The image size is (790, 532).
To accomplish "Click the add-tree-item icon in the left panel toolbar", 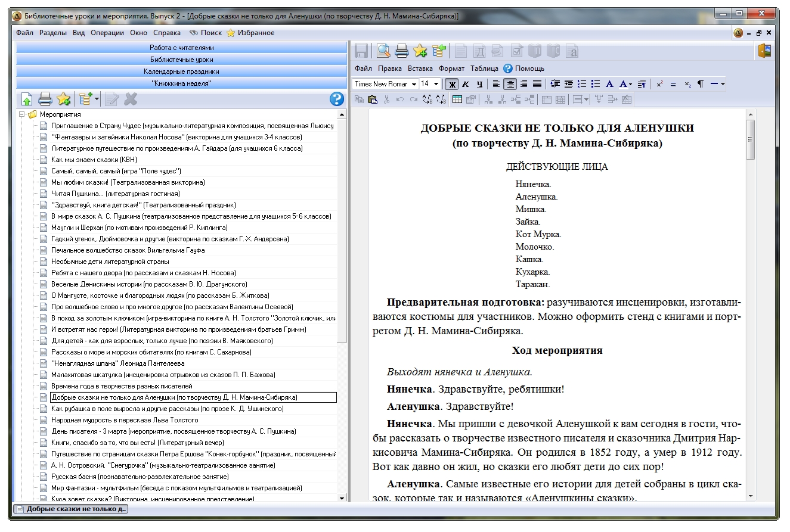I will (x=86, y=99).
